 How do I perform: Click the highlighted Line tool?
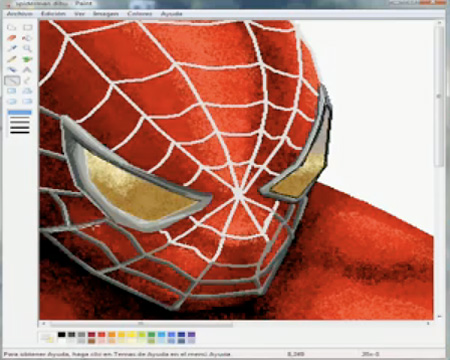[x=12, y=80]
